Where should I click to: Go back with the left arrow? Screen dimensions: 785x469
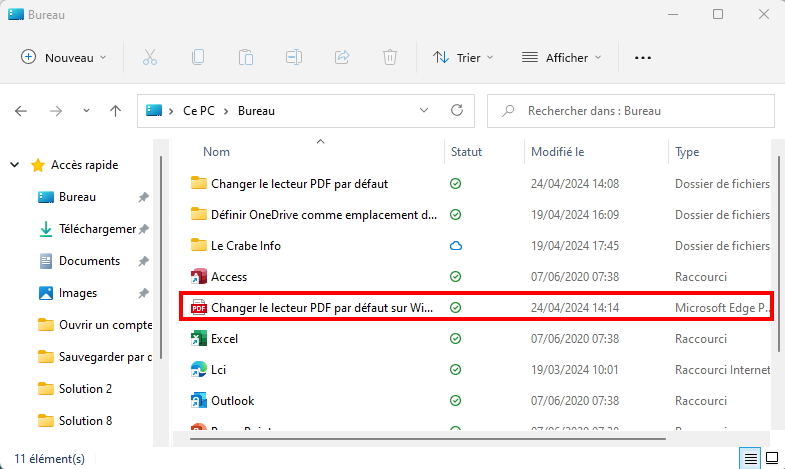pos(21,111)
